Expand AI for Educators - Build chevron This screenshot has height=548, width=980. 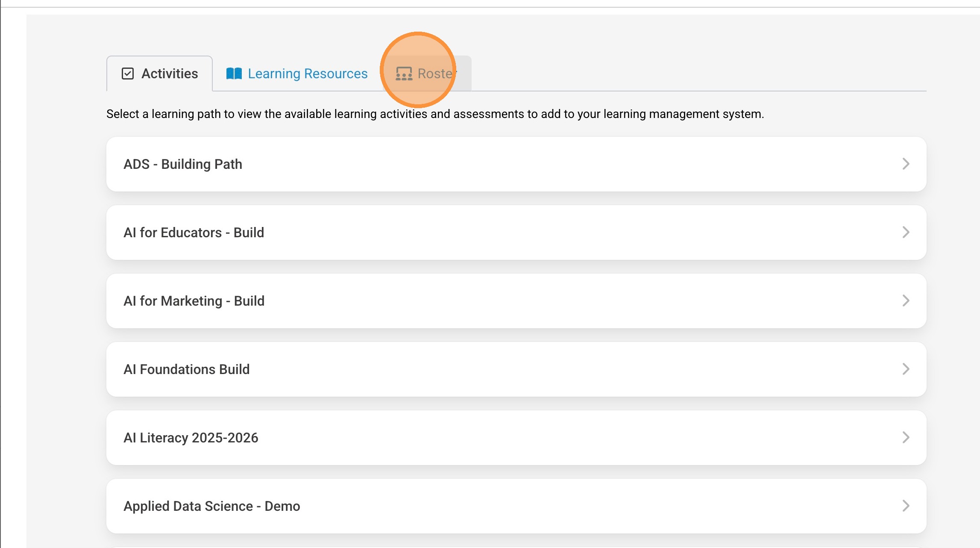(906, 232)
